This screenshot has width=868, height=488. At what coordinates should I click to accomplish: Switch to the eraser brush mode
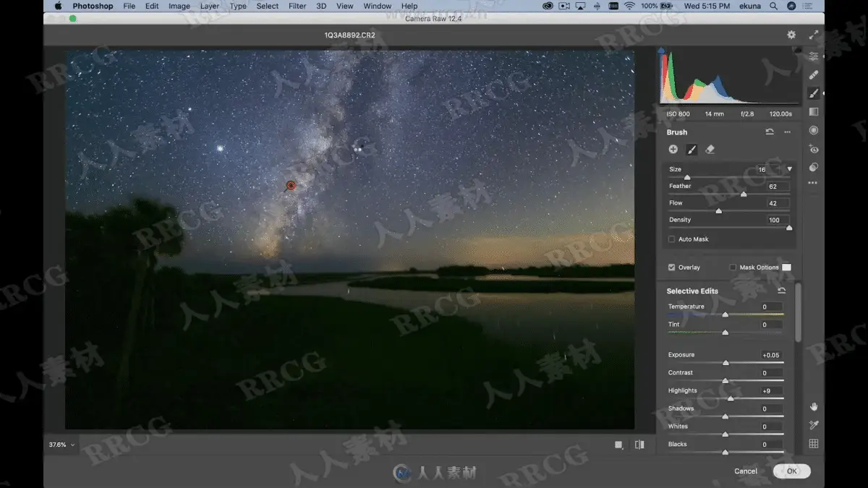710,150
